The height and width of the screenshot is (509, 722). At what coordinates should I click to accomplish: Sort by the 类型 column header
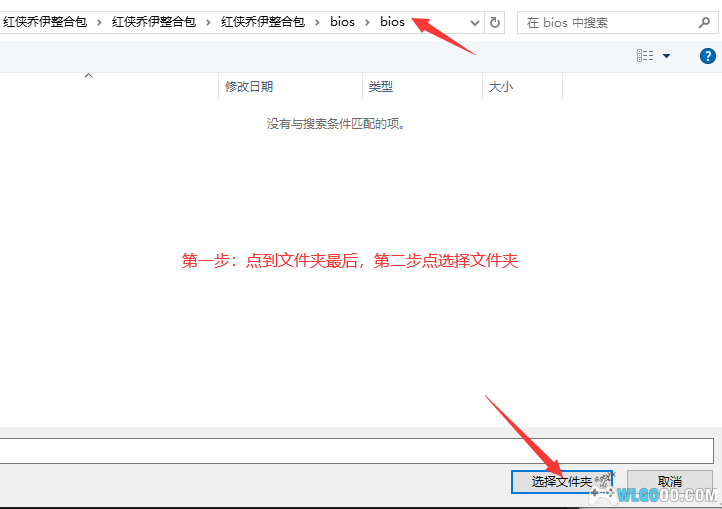pyautogui.click(x=381, y=87)
